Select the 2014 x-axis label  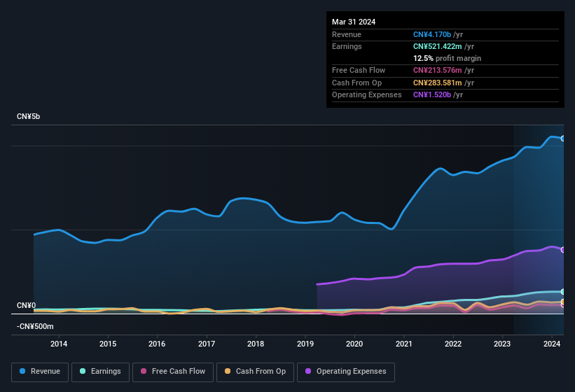(59, 344)
